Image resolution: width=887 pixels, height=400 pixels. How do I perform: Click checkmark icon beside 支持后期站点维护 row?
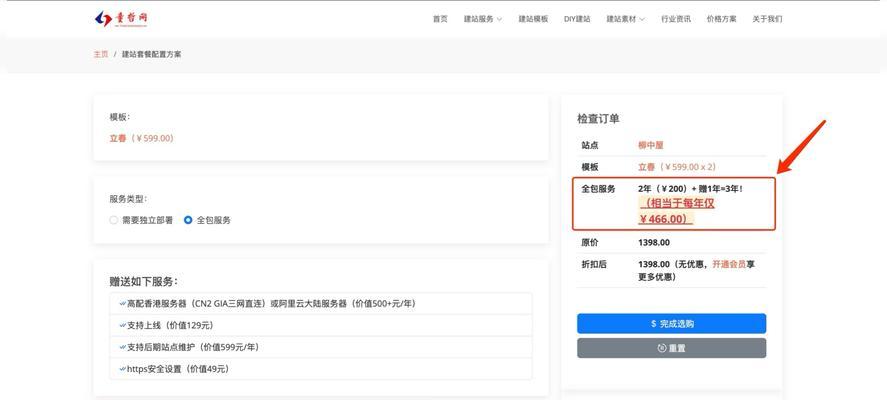122,347
